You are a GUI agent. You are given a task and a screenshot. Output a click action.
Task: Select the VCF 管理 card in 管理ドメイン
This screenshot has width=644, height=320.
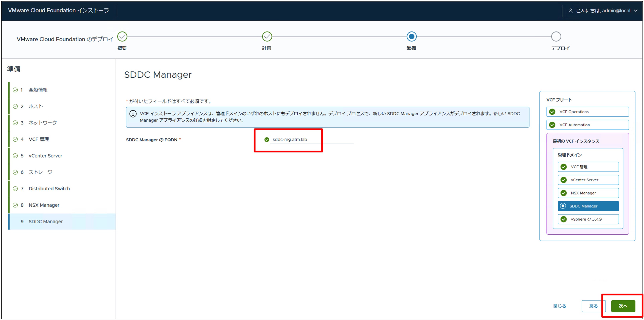point(588,167)
